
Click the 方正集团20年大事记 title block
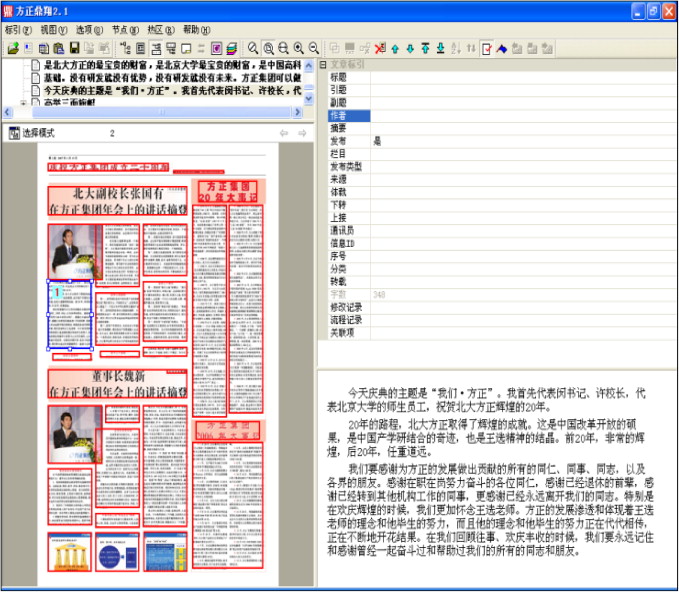228,191
